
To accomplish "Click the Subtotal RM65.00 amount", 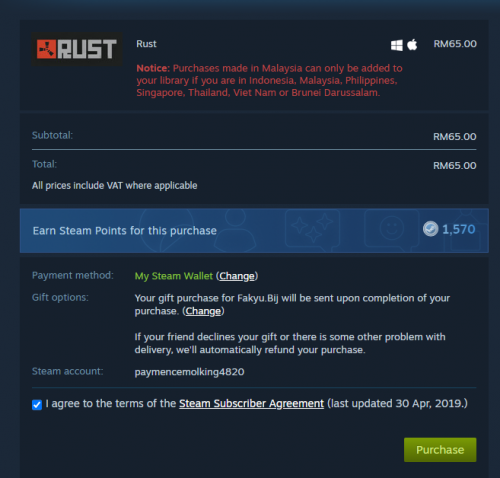I will [x=455, y=137].
